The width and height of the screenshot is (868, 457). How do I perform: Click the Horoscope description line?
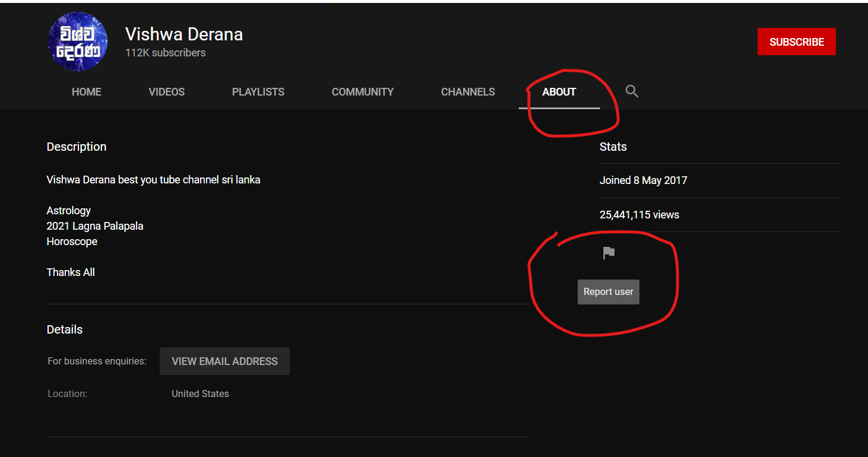click(x=72, y=242)
